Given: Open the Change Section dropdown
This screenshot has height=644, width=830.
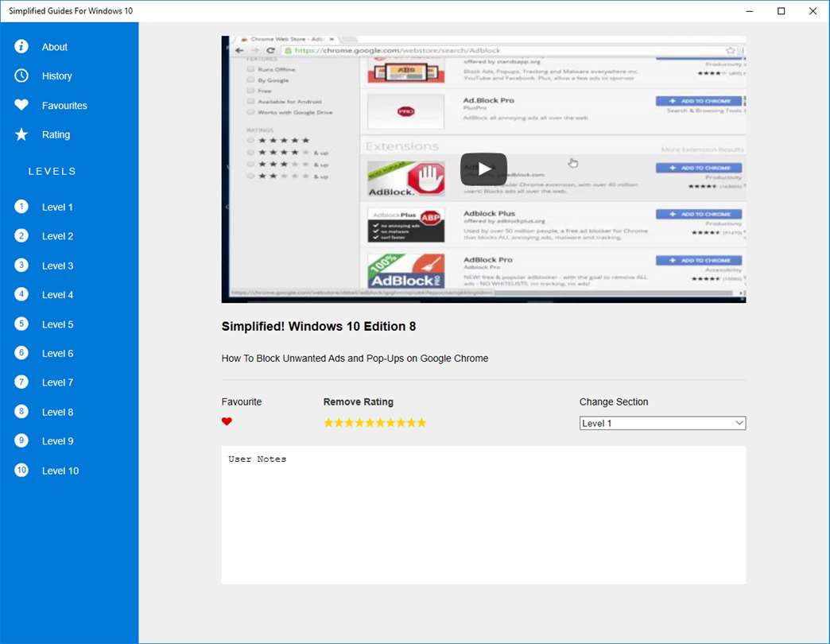Looking at the screenshot, I should [662, 423].
